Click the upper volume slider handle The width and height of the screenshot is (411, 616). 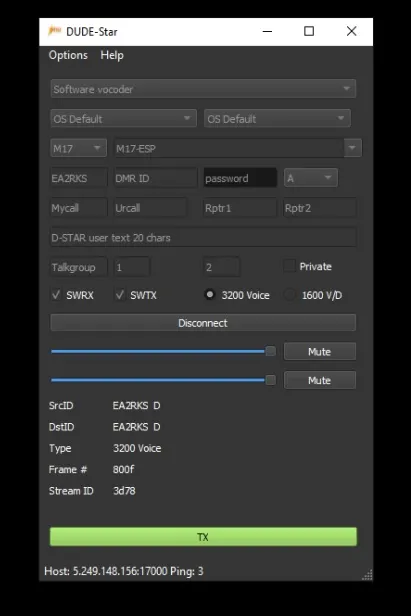270,351
